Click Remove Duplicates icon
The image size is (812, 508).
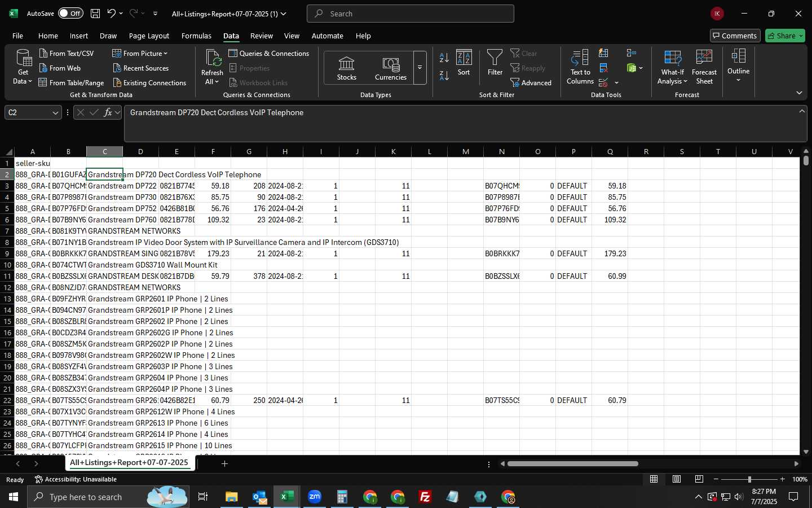pyautogui.click(x=603, y=68)
